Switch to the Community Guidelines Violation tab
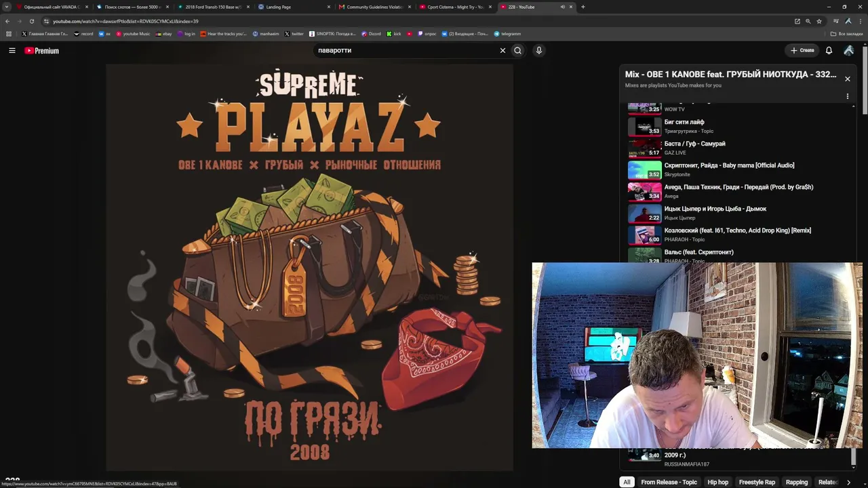Screen dimensions: 868x488 pos(373,7)
